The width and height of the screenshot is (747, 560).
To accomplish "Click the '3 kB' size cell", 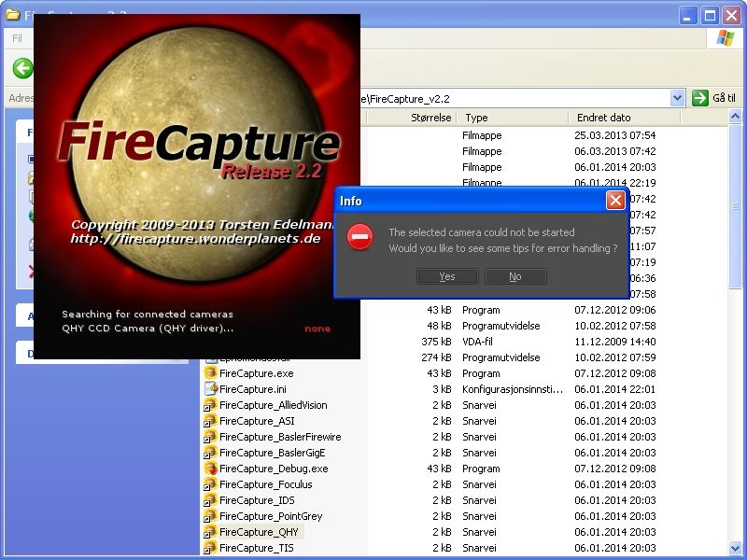I will tap(442, 389).
